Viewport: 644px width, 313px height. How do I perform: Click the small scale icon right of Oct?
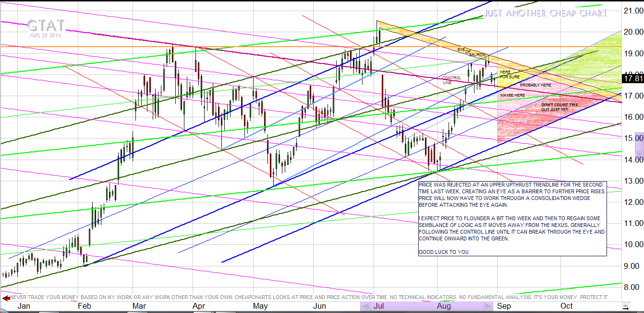(625, 306)
